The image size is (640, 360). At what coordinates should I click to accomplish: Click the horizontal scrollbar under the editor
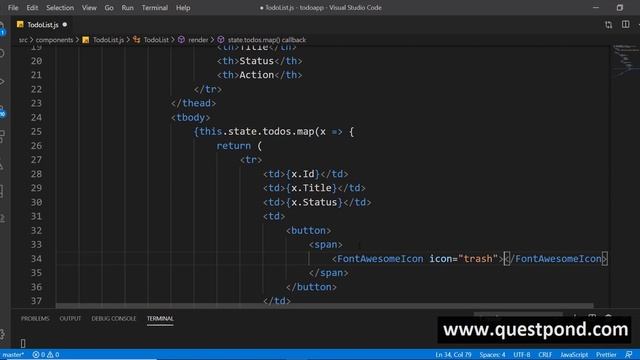(324, 306)
